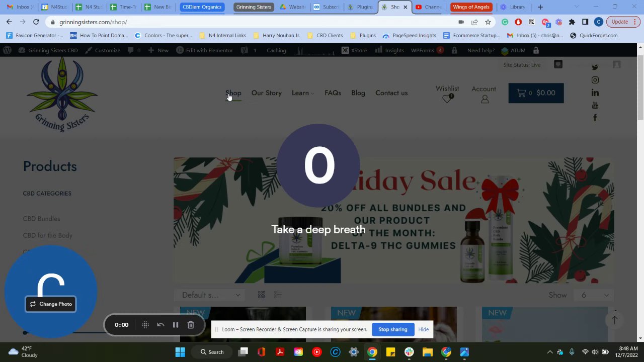Restart recording with the undo arrow icon
This screenshot has height=362, width=644.
coord(160,325)
